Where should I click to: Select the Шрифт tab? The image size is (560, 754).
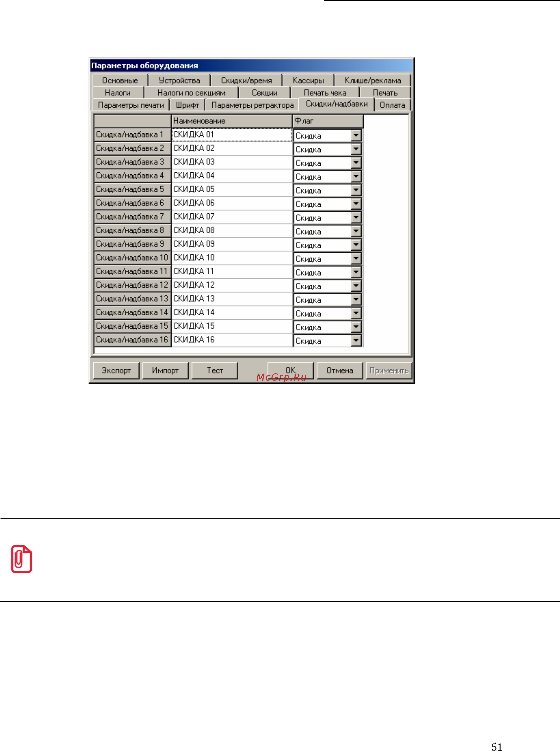click(x=187, y=105)
